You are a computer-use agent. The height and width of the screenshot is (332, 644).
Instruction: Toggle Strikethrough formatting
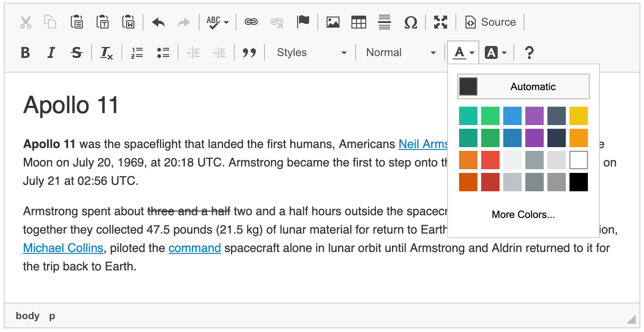tap(77, 53)
